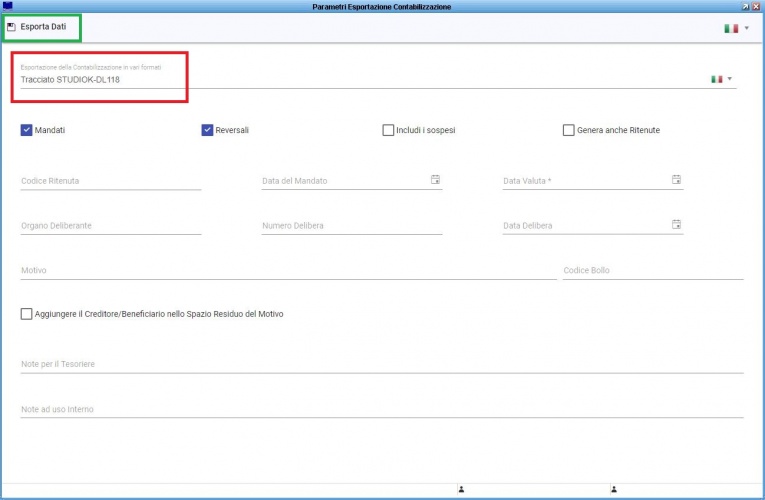Click the Italian flag icon in toolbar
Viewport: 765px width, 500px height.
[731, 28]
